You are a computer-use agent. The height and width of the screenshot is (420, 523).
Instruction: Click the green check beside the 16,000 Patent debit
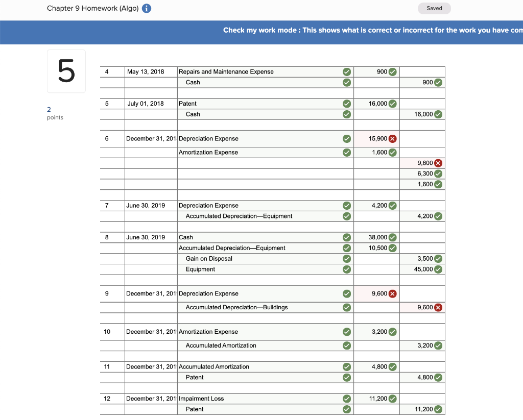391,104
